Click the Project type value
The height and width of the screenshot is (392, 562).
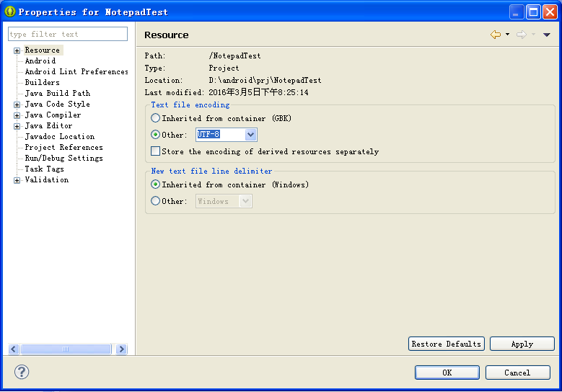tap(224, 68)
